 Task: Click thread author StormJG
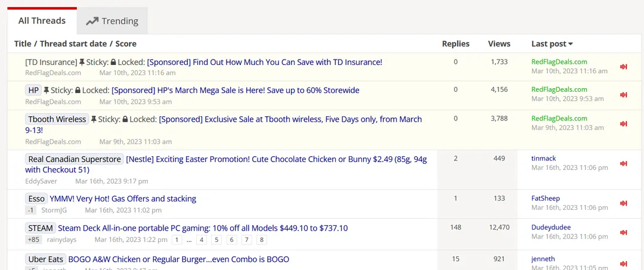point(54,210)
